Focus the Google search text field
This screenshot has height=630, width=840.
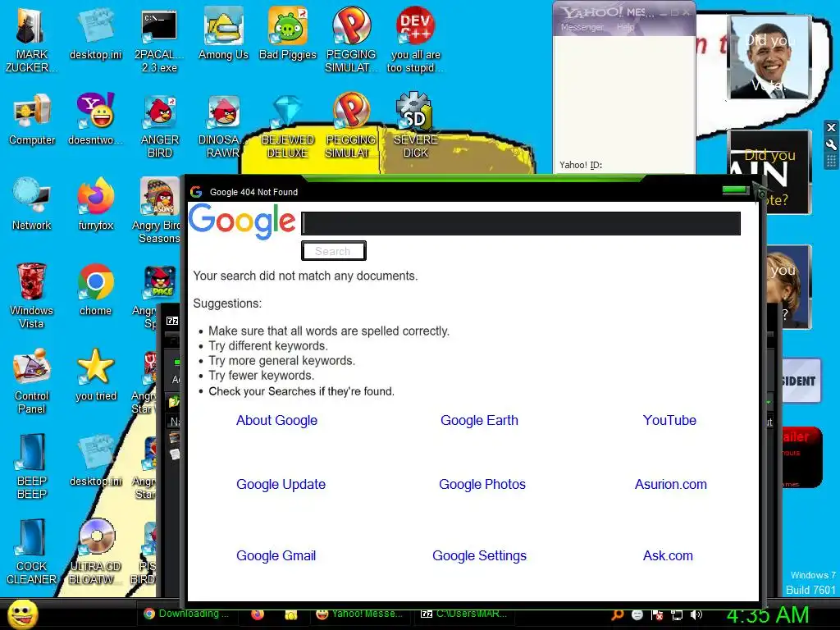pyautogui.click(x=521, y=223)
